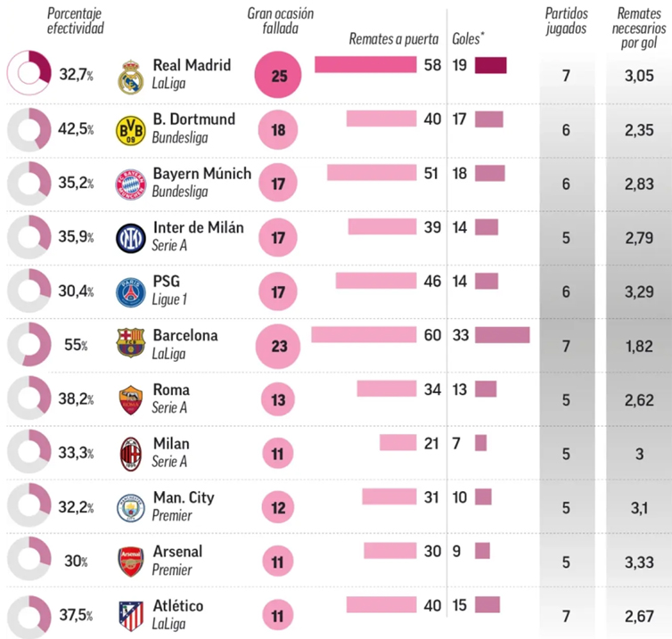Select the Bayern Múnich club crest

[x=131, y=184]
